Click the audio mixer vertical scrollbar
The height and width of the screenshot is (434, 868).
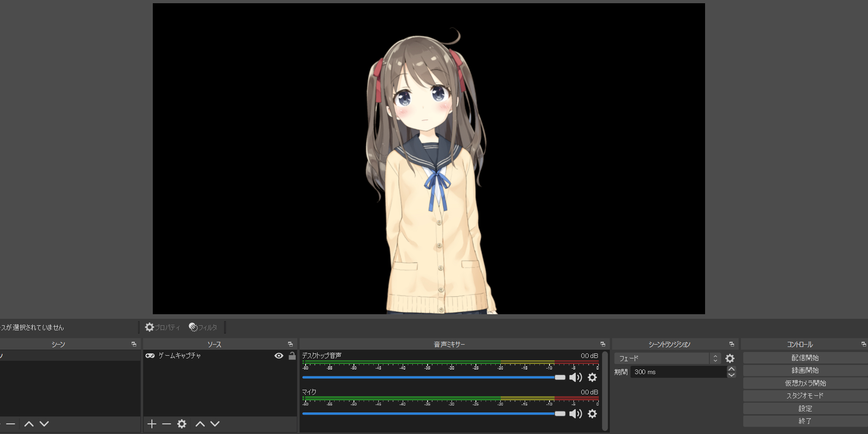pos(605,391)
